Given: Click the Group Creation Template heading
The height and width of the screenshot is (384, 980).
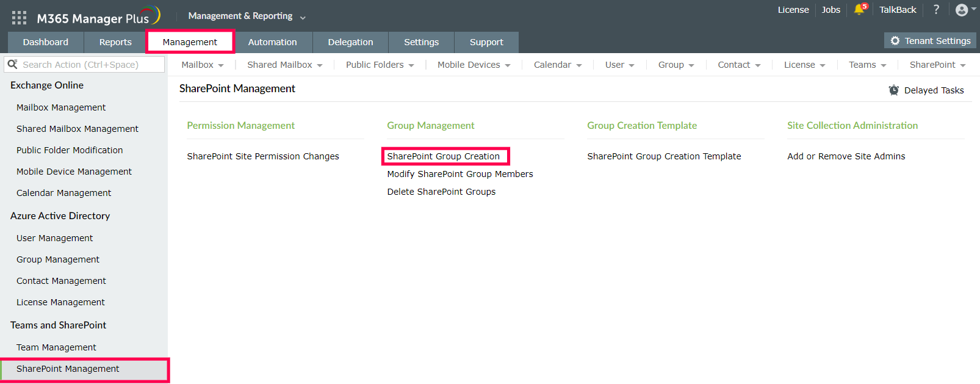Looking at the screenshot, I should pyautogui.click(x=642, y=125).
